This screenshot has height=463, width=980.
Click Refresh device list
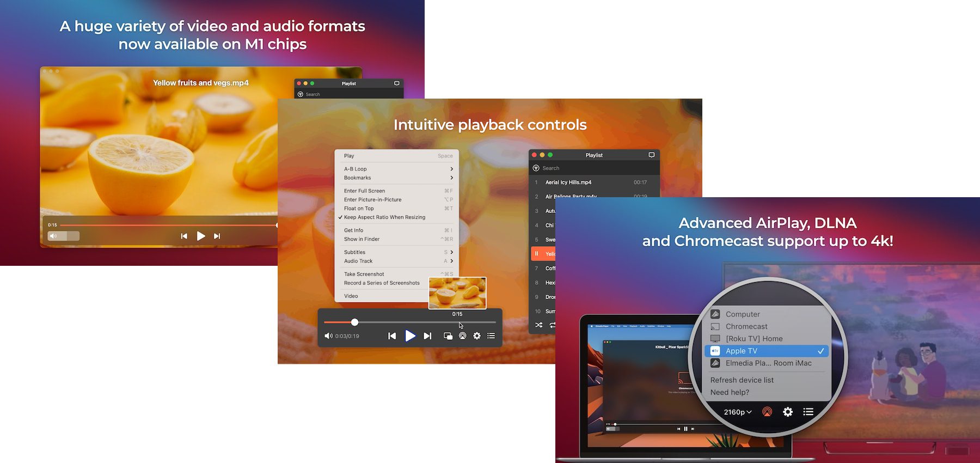pyautogui.click(x=742, y=380)
